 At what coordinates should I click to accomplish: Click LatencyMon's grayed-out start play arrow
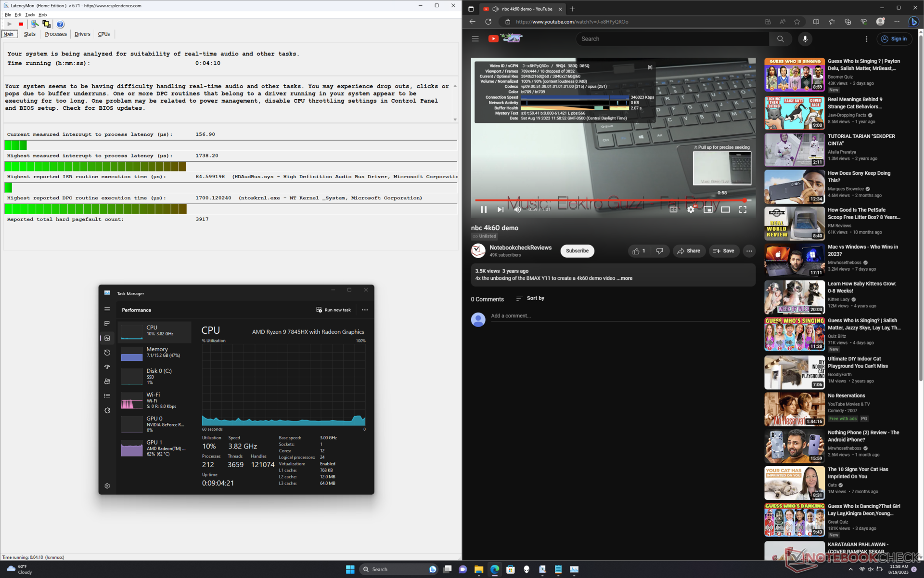(9, 24)
